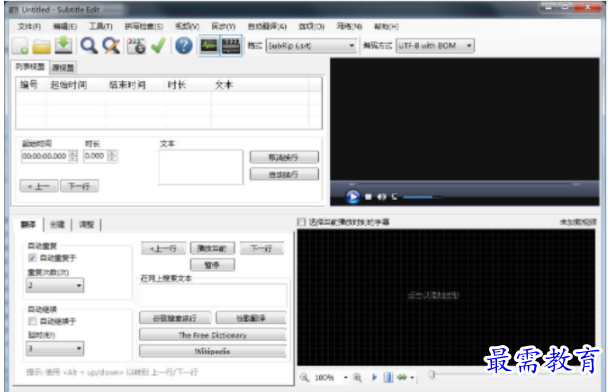The width and height of the screenshot is (608, 392).
Task: Click the 自动换行 button
Action: pyautogui.click(x=284, y=174)
